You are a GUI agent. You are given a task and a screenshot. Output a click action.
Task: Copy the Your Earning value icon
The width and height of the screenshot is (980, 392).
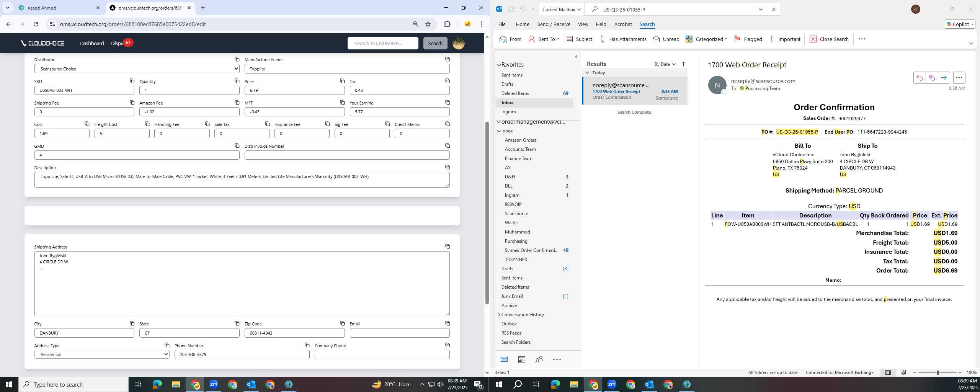pyautogui.click(x=448, y=102)
